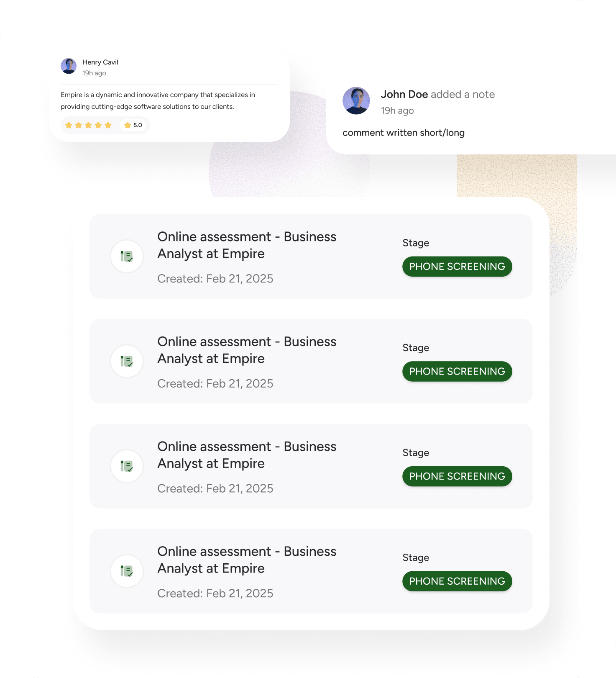Click John Doe's avatar picture

356,101
